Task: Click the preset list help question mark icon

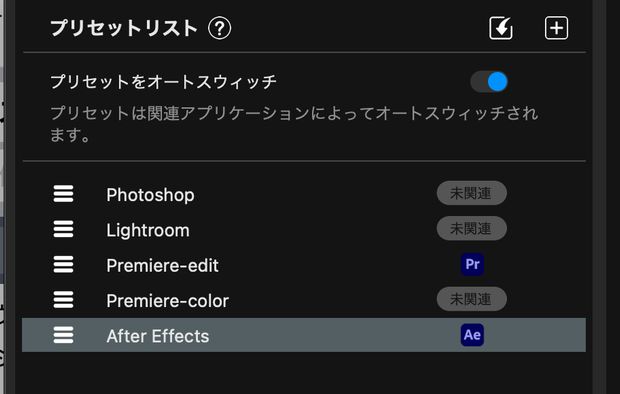Action: (219, 28)
